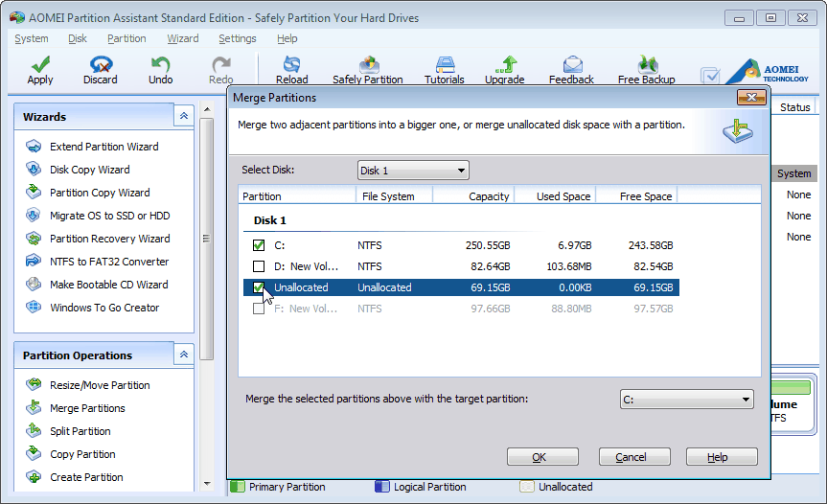This screenshot has height=504, width=827.
Task: Check the D: New Vol partition checkbox
Action: [259, 266]
